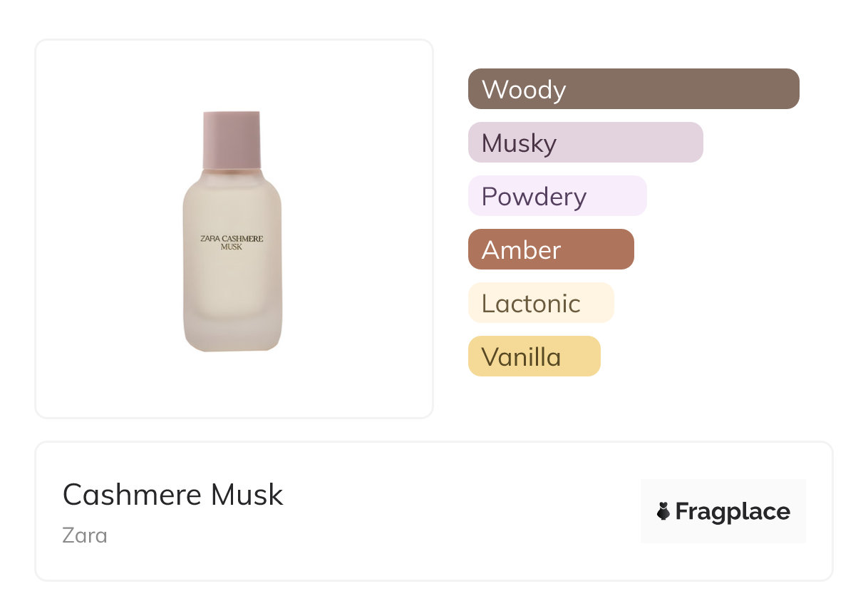Click the ZARA CASHMERE MUSK label on bottle
This screenshot has width=868, height=616.
tap(232, 242)
